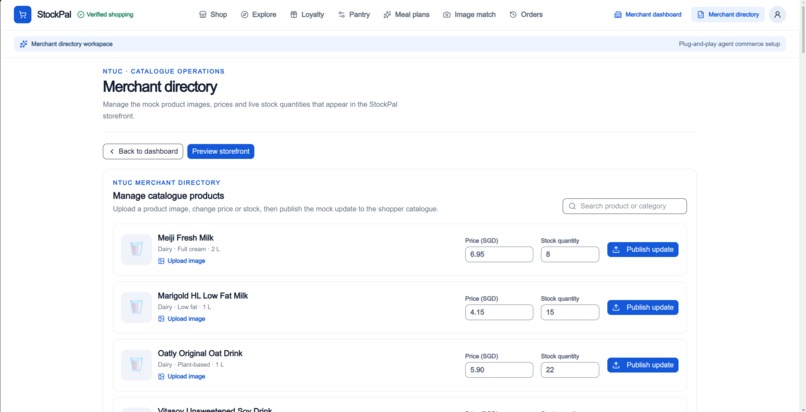Screen dimensions: 806x412
Task: Click the Oatly Original Oat Drink thumbnail
Action: click(x=136, y=365)
